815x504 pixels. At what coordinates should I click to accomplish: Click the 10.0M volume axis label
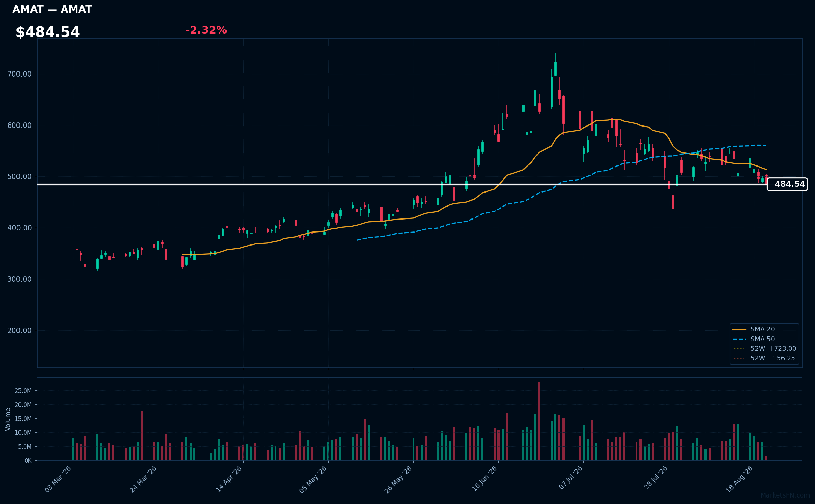23,433
